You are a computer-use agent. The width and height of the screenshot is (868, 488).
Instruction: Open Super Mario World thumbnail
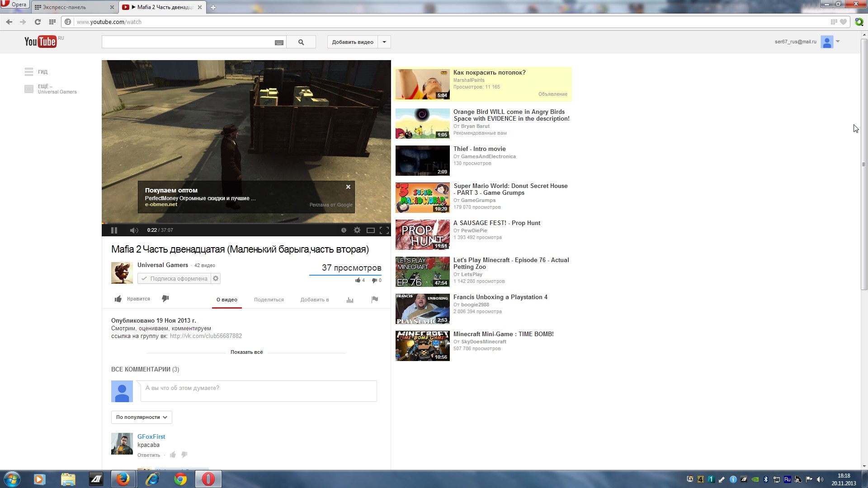(x=423, y=197)
